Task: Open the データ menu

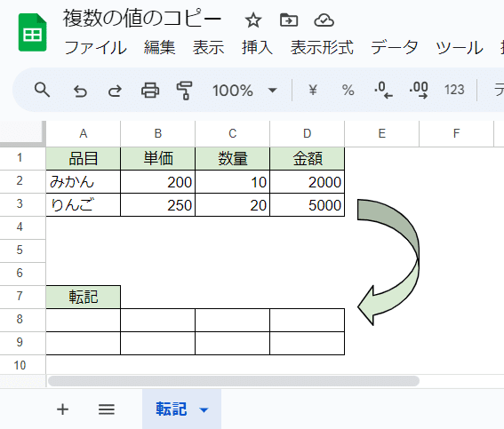Action: 395,48
